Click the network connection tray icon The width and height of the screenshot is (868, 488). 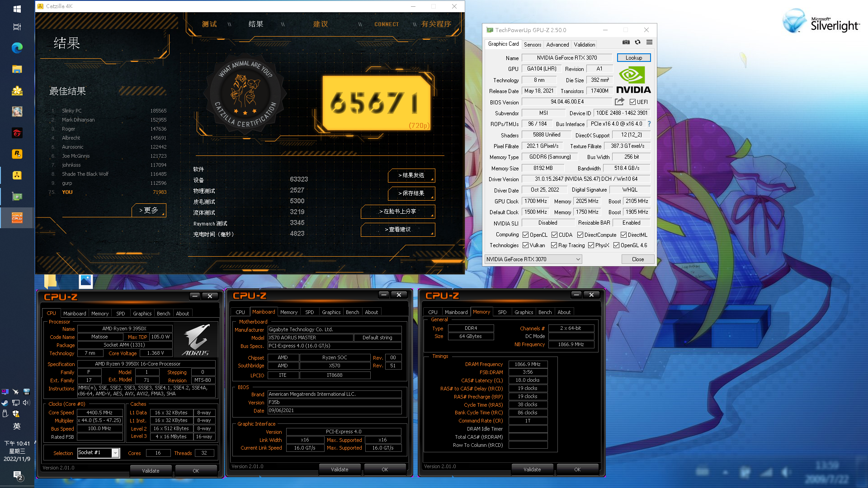pos(16,403)
